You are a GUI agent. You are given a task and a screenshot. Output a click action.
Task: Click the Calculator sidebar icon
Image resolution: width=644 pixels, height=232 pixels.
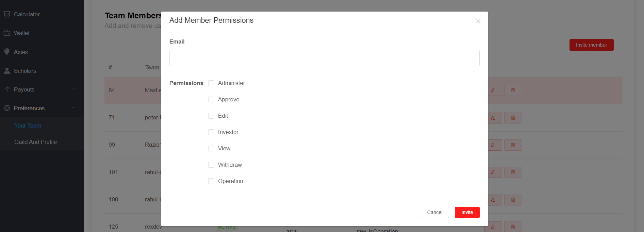click(7, 14)
